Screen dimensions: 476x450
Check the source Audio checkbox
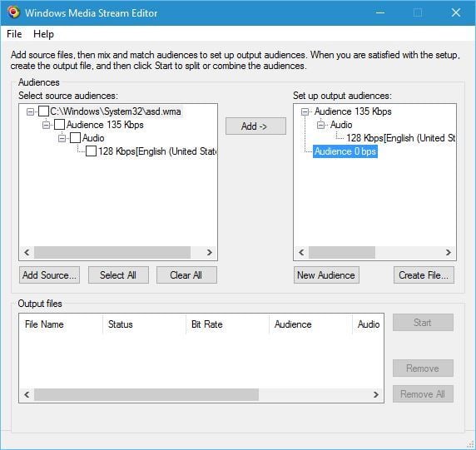(x=75, y=138)
